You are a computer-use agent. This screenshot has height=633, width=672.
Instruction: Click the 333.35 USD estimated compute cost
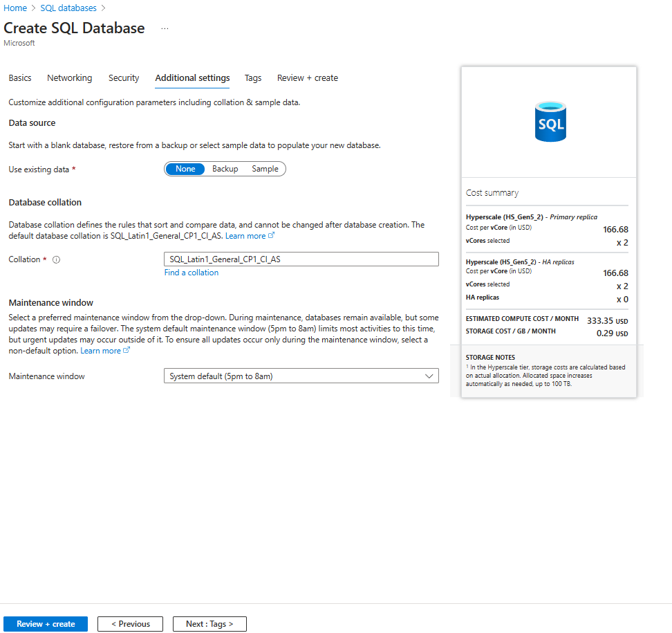pyautogui.click(x=607, y=321)
